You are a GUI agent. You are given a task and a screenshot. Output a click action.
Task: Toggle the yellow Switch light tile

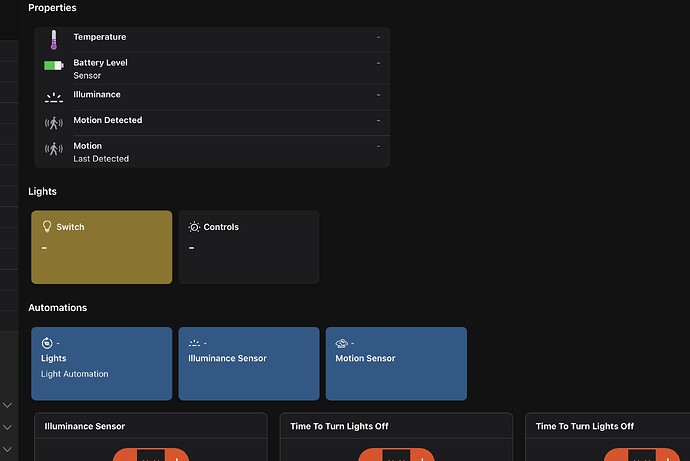point(102,247)
